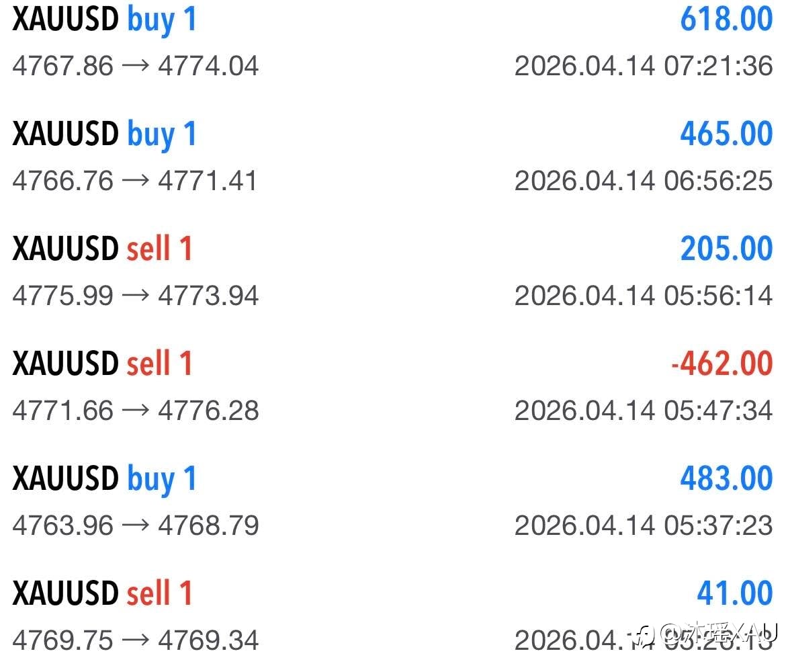
Task: Open the XAUUSD sell trade with 41.00 profit
Action: click(102, 594)
